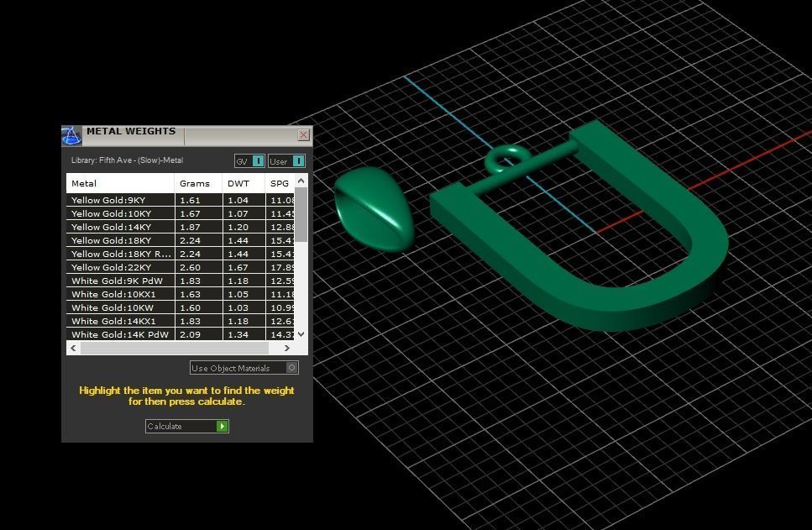
Task: Select the White Gold:14KX1 row
Action: click(x=181, y=321)
